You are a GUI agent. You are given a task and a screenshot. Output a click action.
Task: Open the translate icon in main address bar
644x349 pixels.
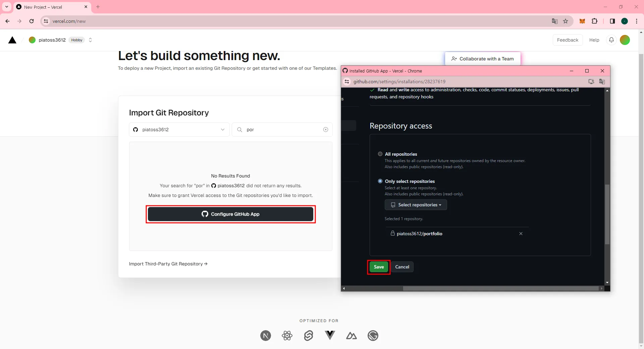555,21
